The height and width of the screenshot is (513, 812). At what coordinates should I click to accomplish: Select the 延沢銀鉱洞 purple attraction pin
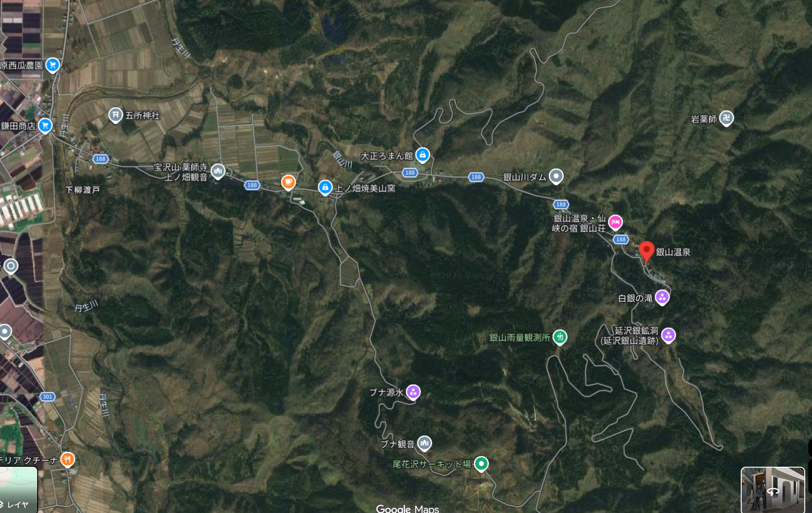[x=669, y=335]
